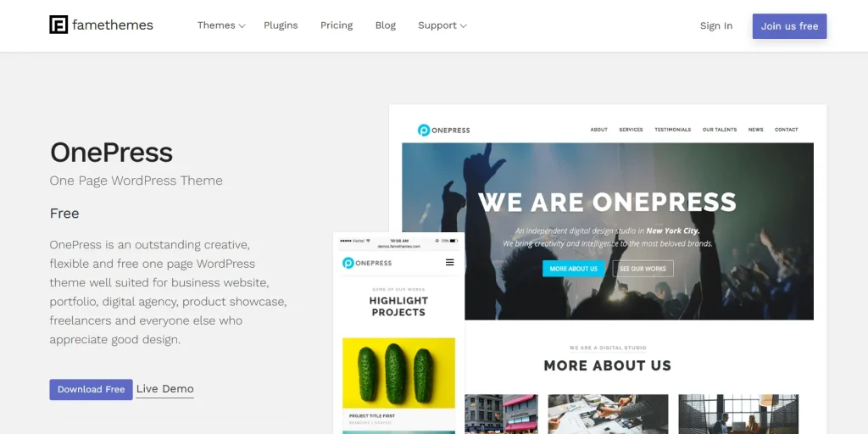Click the Join us free button
868x434 pixels.
coord(789,26)
